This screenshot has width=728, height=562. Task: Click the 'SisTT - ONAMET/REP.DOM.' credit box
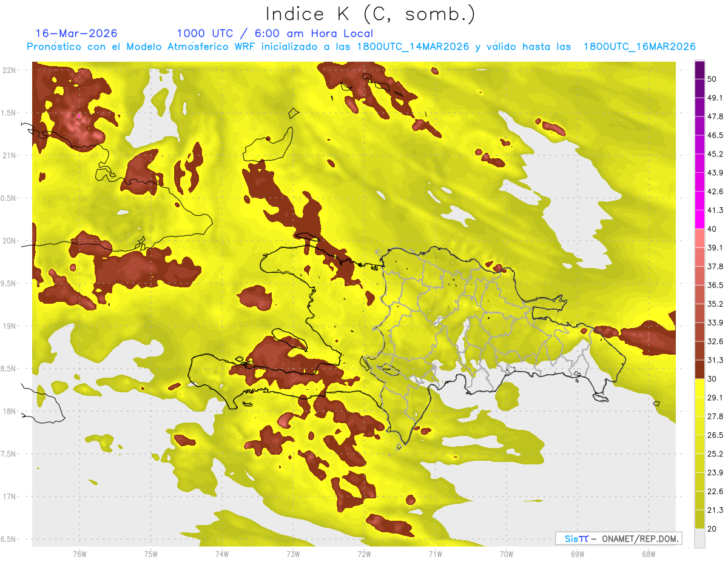(x=618, y=538)
